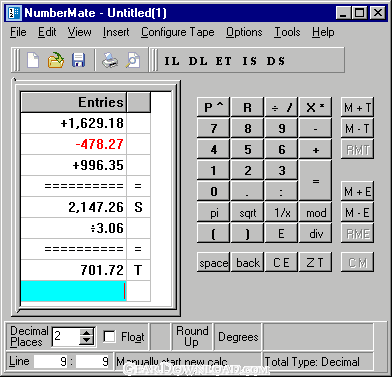Click the divide key
The image size is (392, 377).
pyautogui.click(x=281, y=107)
